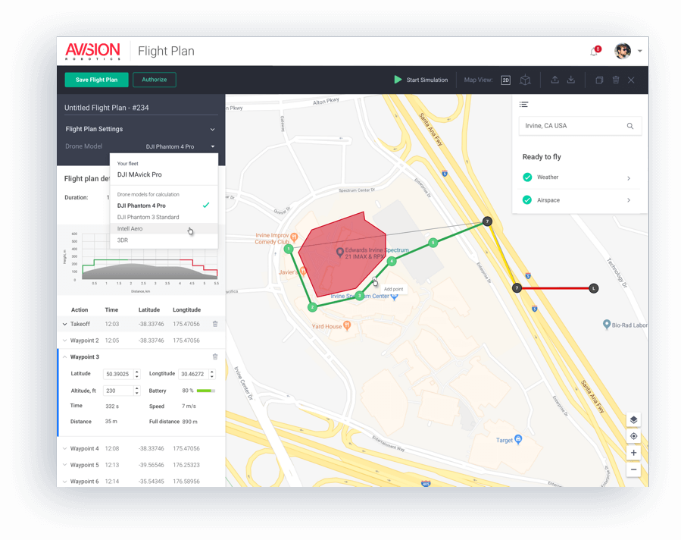681x540 pixels.
Task: Open the user avatar menu
Action: (x=622, y=51)
